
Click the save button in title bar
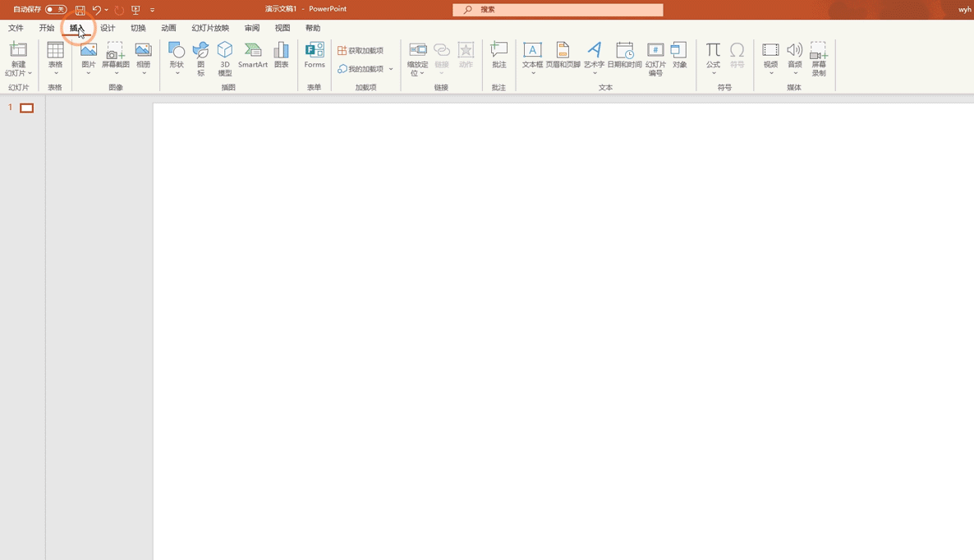80,10
